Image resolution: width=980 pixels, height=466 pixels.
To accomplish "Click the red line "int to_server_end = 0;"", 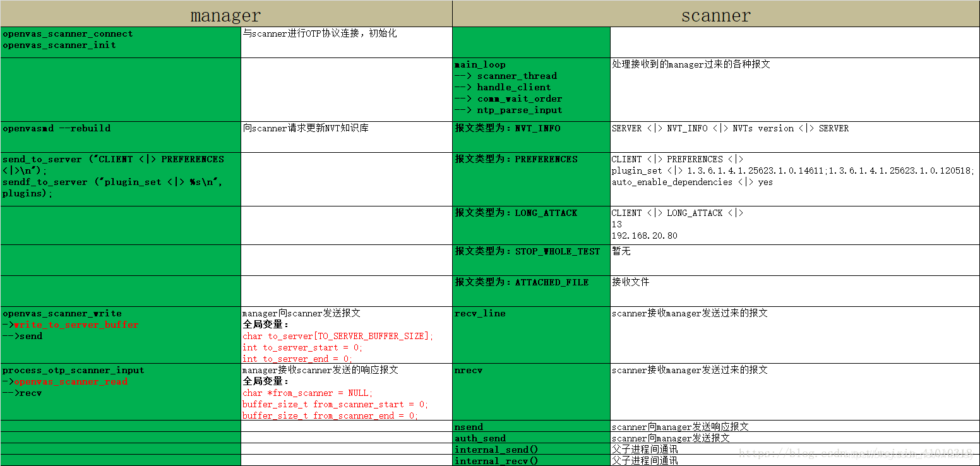I will pyautogui.click(x=297, y=359).
